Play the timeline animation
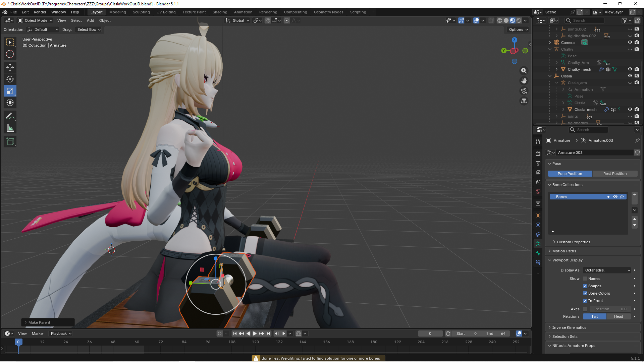This screenshot has width=644, height=362. 255,334
